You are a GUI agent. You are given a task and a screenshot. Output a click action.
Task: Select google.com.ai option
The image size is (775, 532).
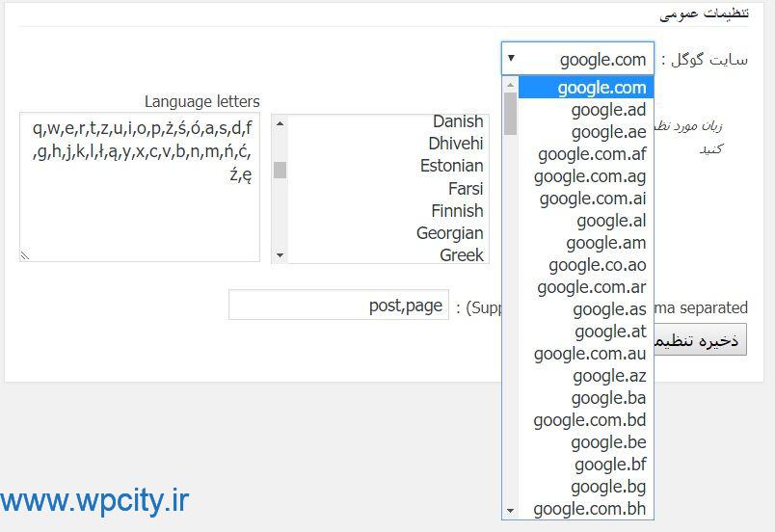pos(586,199)
